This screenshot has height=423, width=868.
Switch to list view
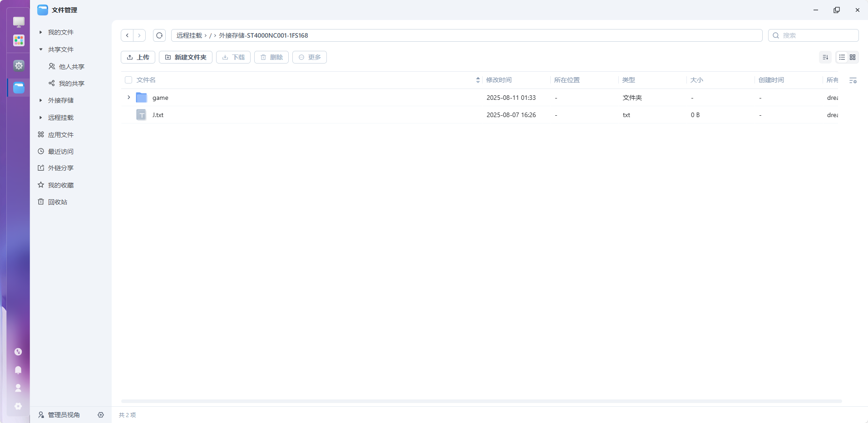[x=842, y=57]
